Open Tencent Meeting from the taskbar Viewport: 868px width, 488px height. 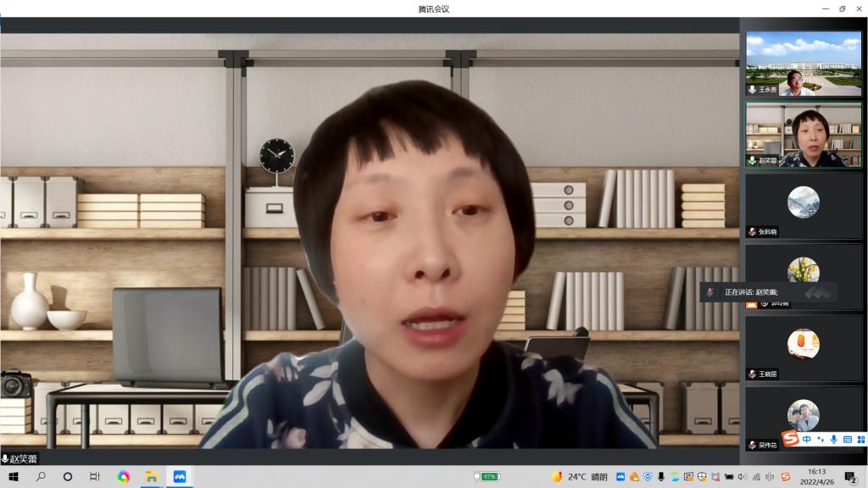click(x=179, y=476)
